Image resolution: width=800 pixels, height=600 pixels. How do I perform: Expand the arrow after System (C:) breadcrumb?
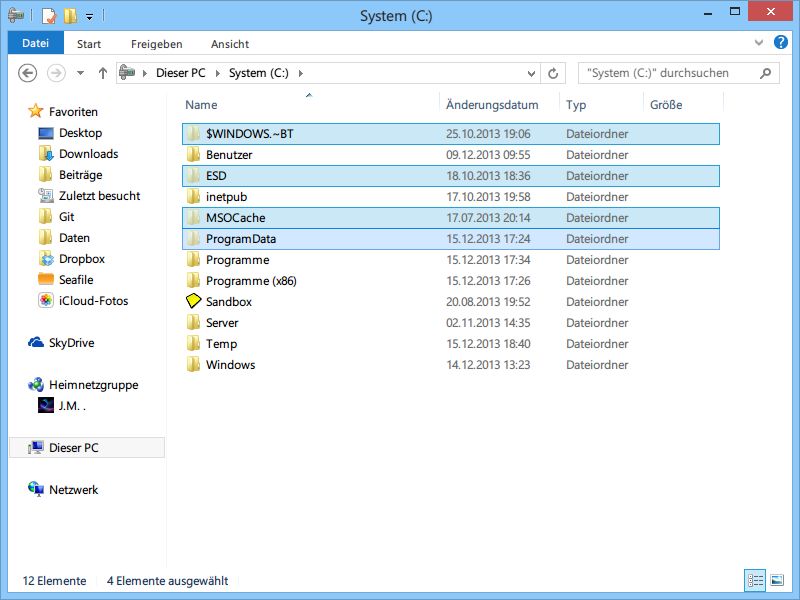301,73
